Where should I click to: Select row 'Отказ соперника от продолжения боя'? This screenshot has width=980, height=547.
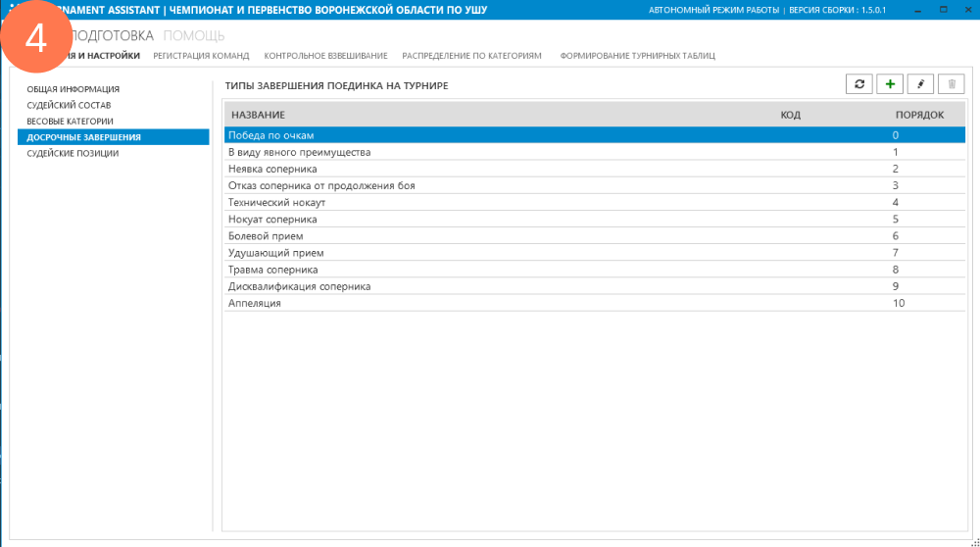click(x=595, y=185)
